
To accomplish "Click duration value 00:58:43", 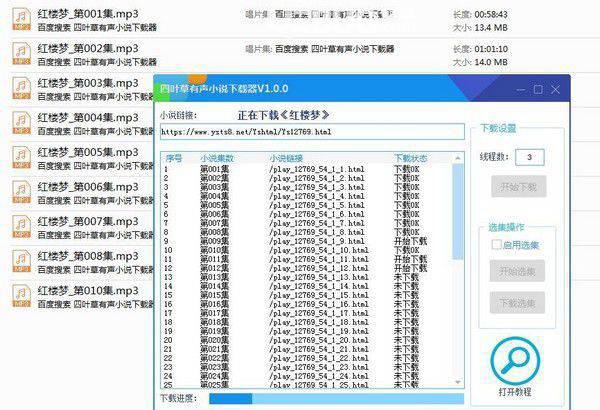I will click(491, 15).
